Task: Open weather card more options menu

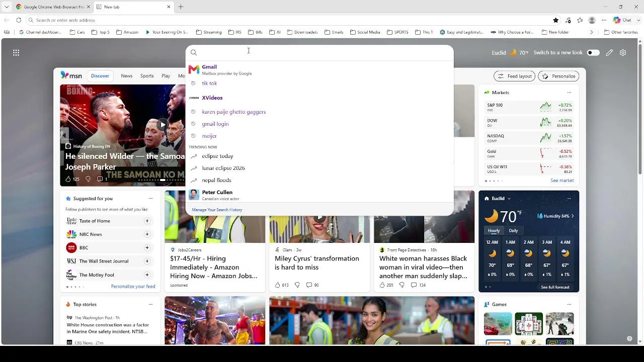Action: tap(569, 199)
